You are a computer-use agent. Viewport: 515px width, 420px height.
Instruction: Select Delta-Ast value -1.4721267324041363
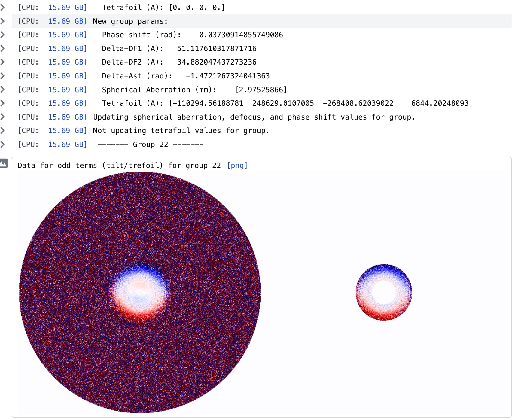228,76
